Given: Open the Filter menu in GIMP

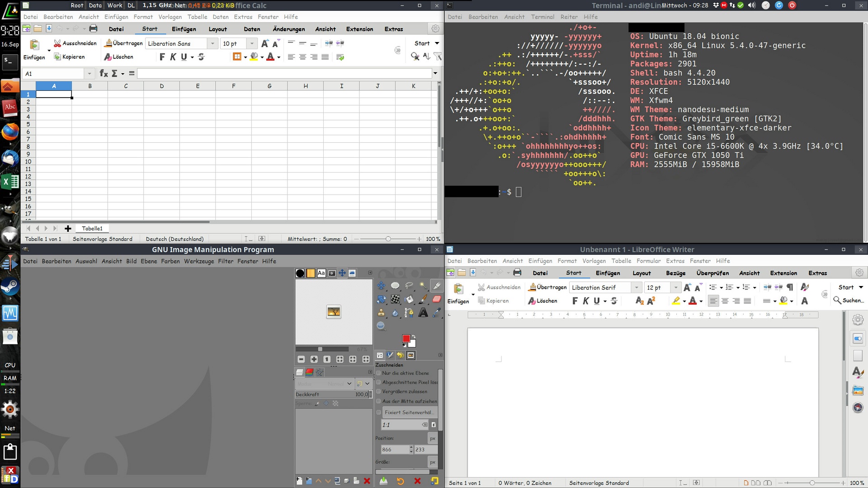Looking at the screenshot, I should pos(225,261).
